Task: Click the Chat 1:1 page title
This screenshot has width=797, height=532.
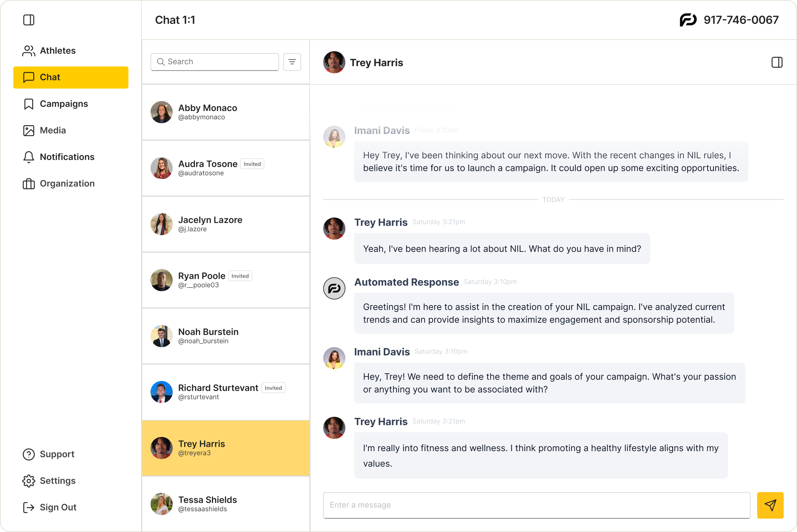Action: point(175,20)
